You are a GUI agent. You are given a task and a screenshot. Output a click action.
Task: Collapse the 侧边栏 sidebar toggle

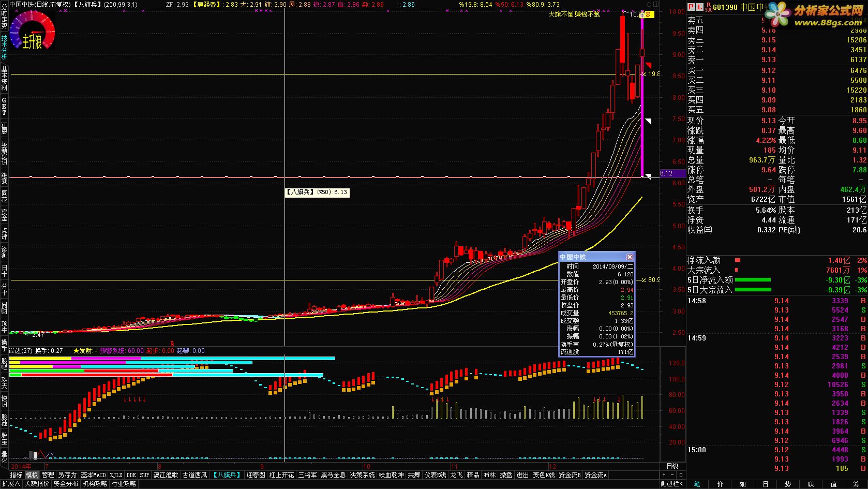click(x=672, y=484)
